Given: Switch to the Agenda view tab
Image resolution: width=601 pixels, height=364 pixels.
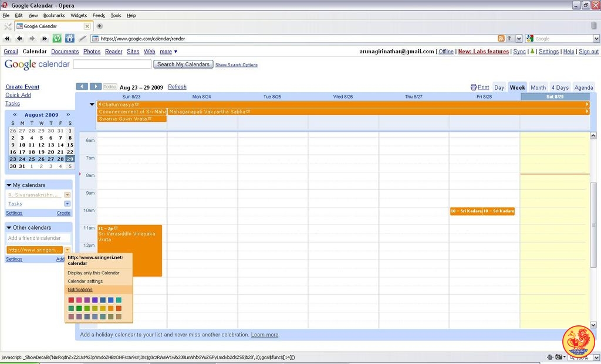Looking at the screenshot, I should point(583,87).
